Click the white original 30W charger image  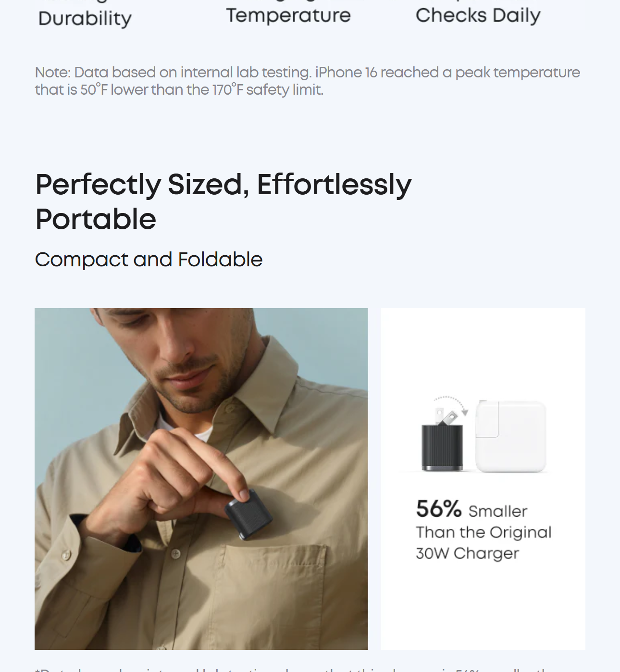click(x=510, y=436)
